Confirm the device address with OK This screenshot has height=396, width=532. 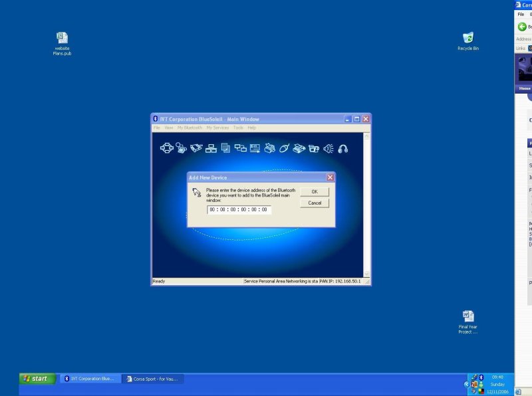(315, 191)
